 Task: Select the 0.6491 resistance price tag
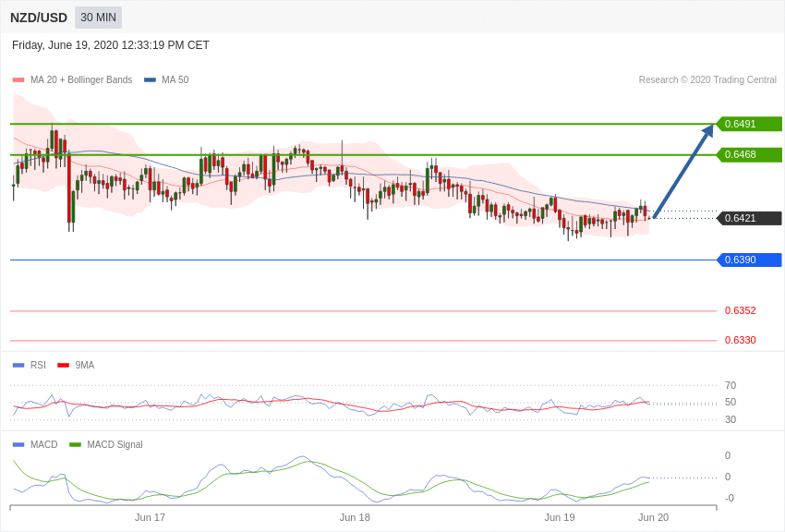750,124
